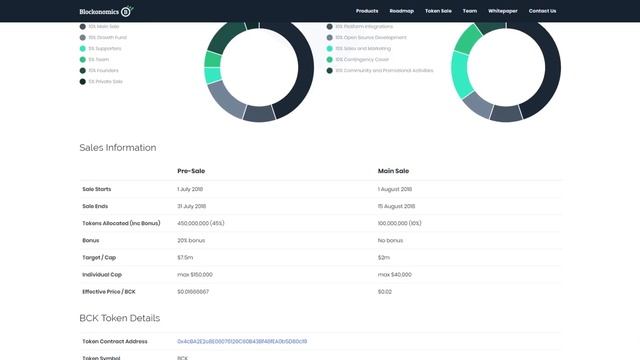Select the 'Individual Cap' row label
This screenshot has width=640, height=360.
click(102, 275)
